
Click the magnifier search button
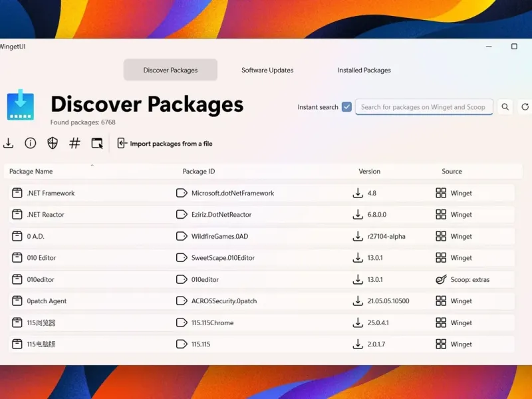[505, 107]
